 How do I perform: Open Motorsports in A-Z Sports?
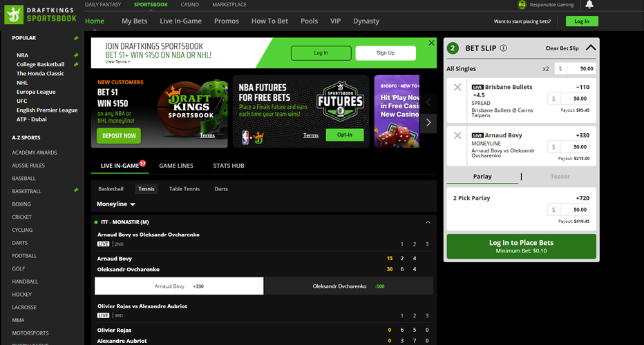click(x=30, y=333)
